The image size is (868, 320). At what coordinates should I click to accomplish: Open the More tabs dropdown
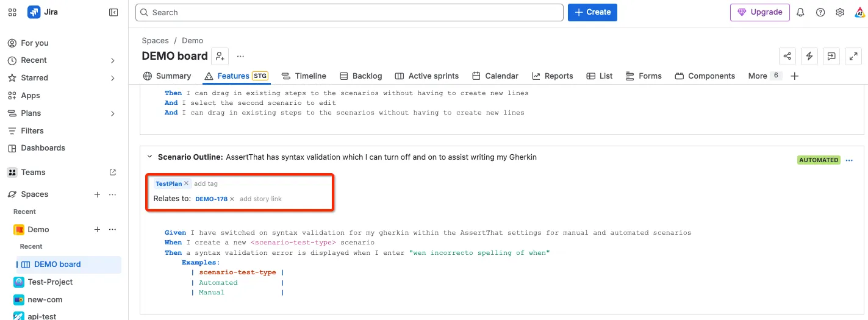pyautogui.click(x=765, y=76)
